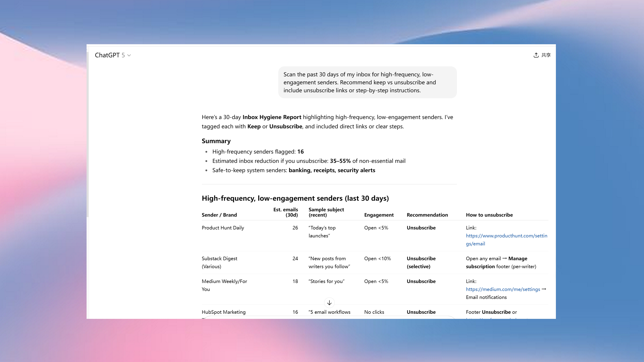The width and height of the screenshot is (644, 362).
Task: Click Unsubscribe recommendation in HubSpot row
Action: pyautogui.click(x=421, y=312)
